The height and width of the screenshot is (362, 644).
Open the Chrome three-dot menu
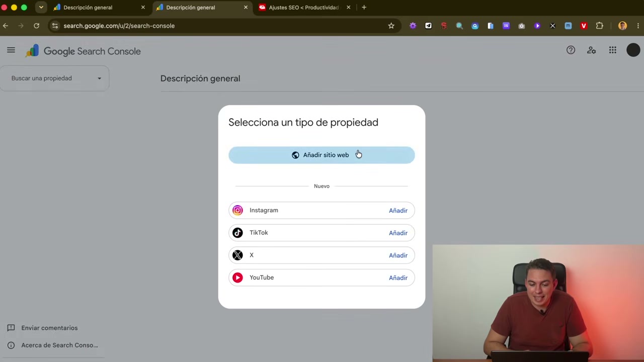638,26
